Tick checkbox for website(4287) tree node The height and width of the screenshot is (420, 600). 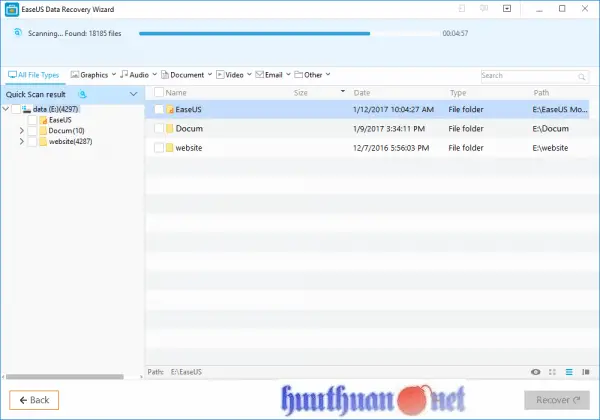(32, 142)
